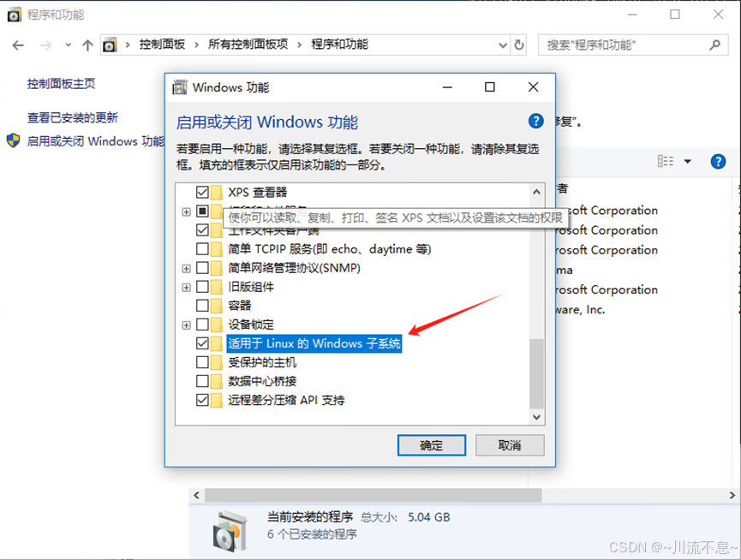Screen dimensions: 741x560
Task: Click the 确定 button
Action: pyautogui.click(x=432, y=445)
